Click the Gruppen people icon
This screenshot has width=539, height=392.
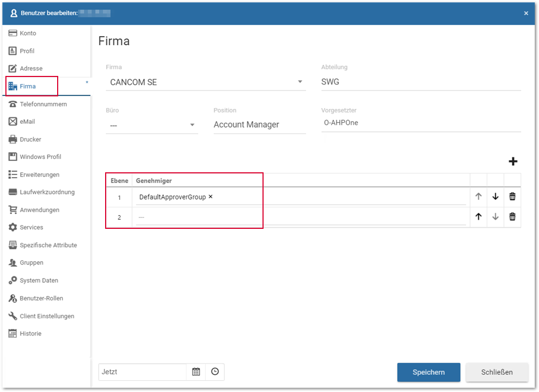[13, 263]
